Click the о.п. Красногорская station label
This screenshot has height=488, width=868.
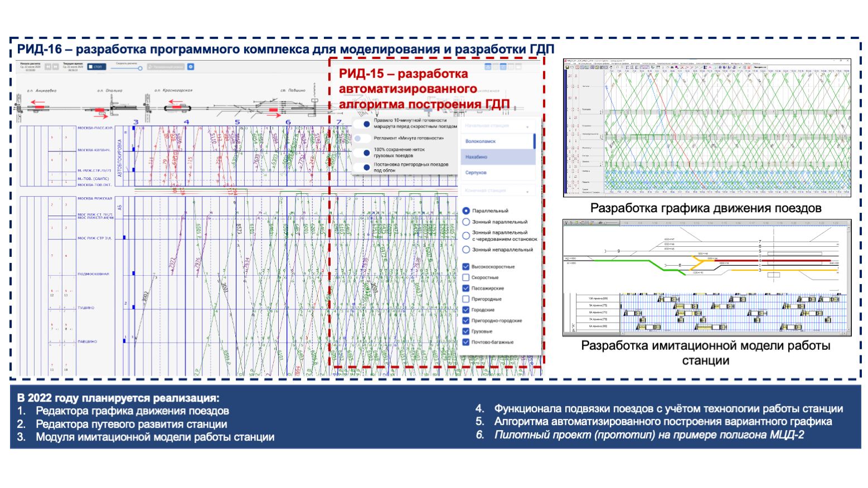(173, 90)
